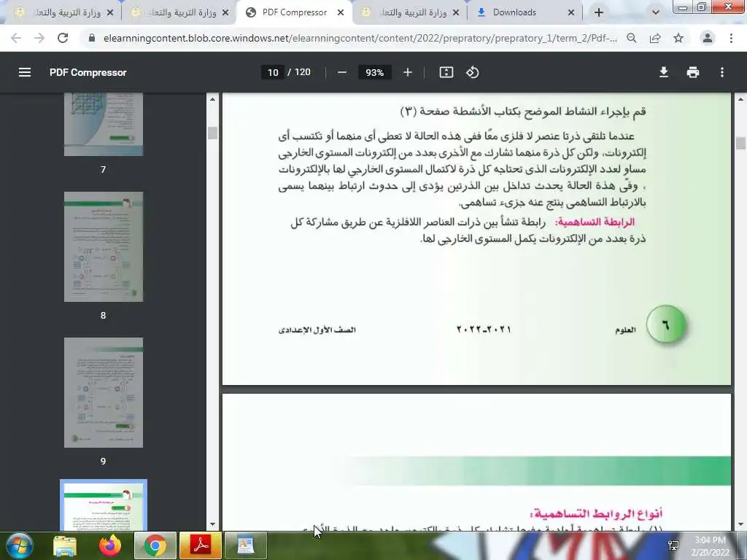This screenshot has width=747, height=560.
Task: Open Adobe Reader from the taskbar
Action: tap(201, 545)
